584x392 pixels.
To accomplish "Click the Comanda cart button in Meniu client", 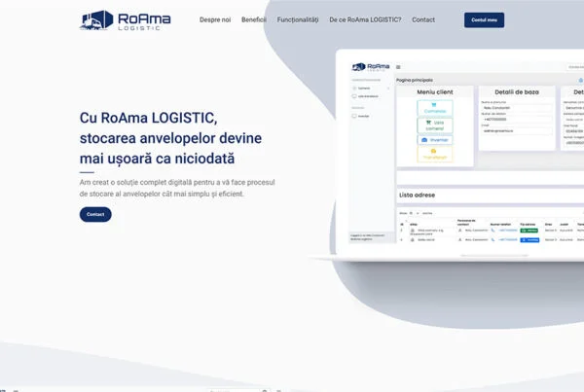I will pyautogui.click(x=435, y=108).
